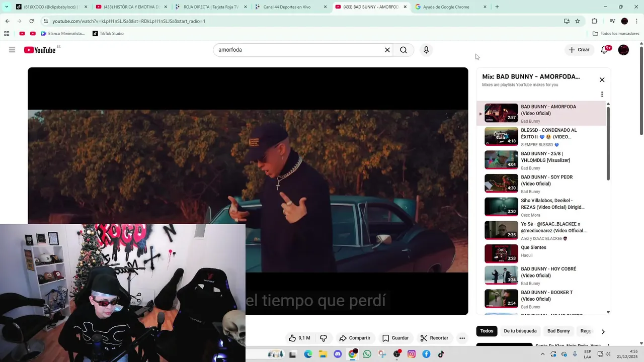Switch to ROJA DIRECTA tab
This screenshot has height=362, width=644.
point(211,7)
